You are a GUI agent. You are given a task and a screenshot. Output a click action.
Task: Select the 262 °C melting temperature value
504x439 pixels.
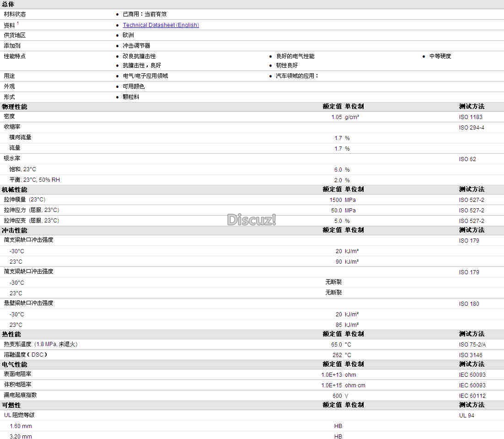[x=342, y=355]
